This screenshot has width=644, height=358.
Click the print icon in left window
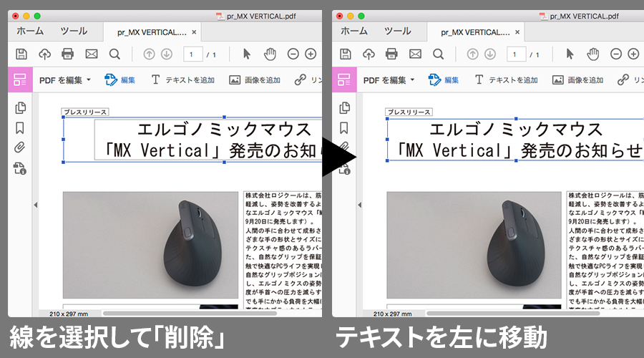click(x=67, y=54)
